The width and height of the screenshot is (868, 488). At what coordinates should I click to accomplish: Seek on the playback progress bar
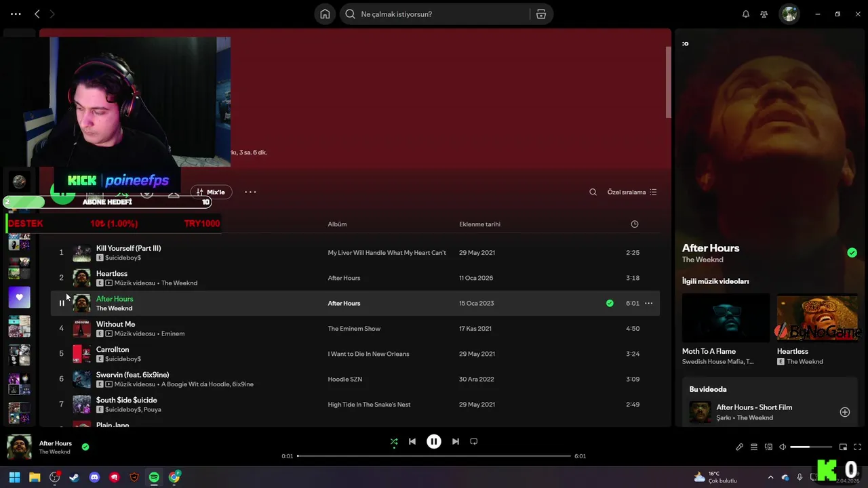(434, 456)
